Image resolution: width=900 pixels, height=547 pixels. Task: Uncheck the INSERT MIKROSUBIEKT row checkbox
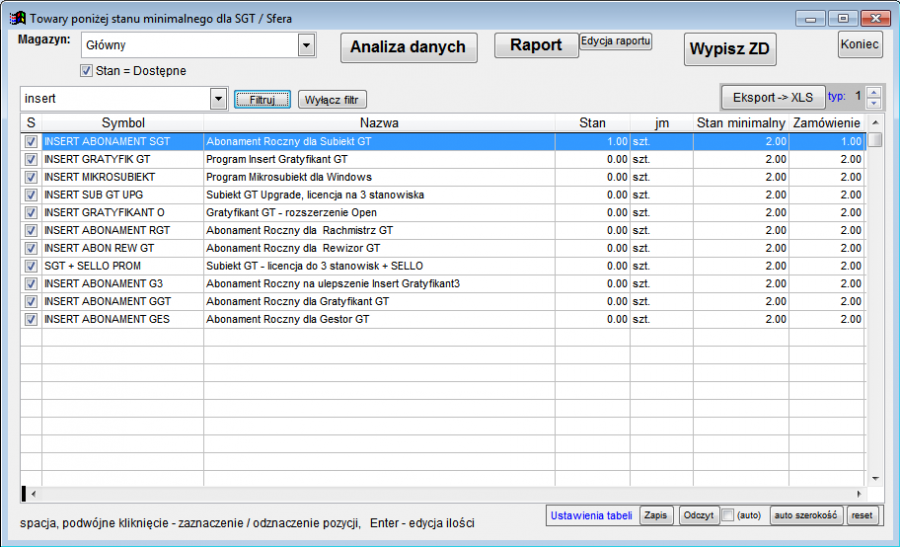31,177
